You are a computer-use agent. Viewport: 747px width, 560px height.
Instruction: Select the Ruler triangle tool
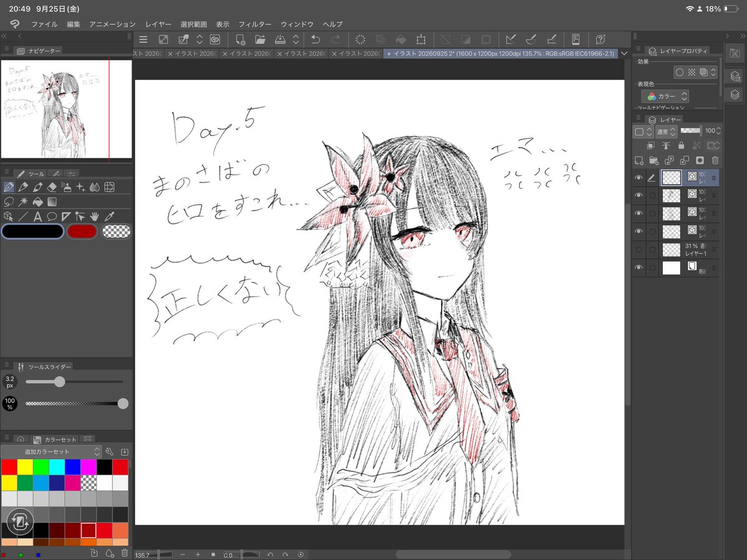(x=66, y=217)
